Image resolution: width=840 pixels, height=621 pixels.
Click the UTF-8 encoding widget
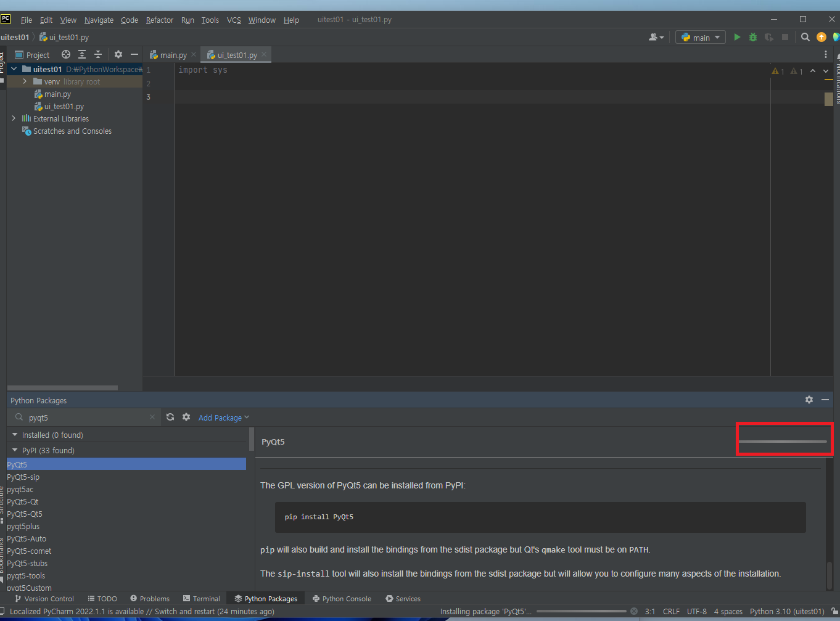point(697,611)
